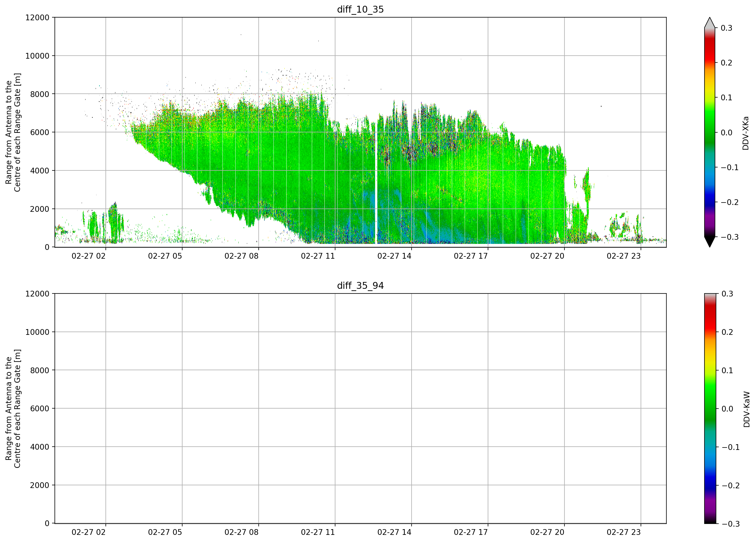Viewport: 756px width, 542px height.
Task: Click the 02-27 05 x-tick under diff_35_94
Action: (x=165, y=532)
